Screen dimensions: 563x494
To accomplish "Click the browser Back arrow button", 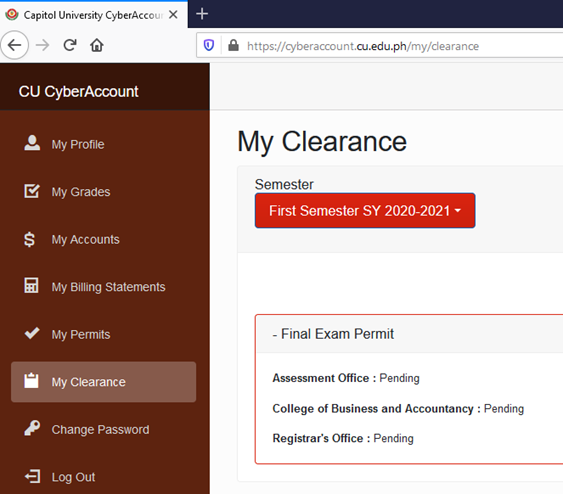I will 14,45.
